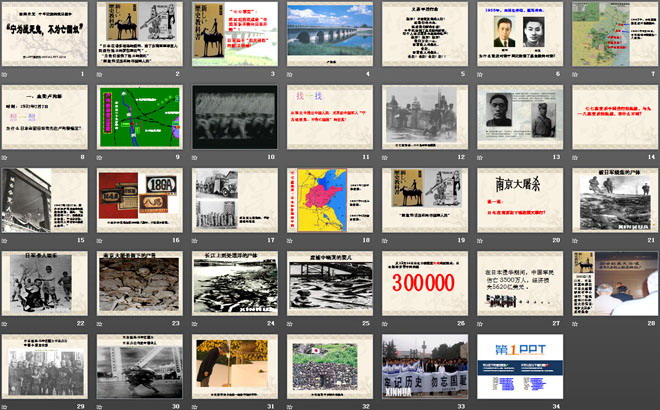Select slide 28 with the assembly hall photo
This screenshot has height=410, width=660.
pos(615,283)
